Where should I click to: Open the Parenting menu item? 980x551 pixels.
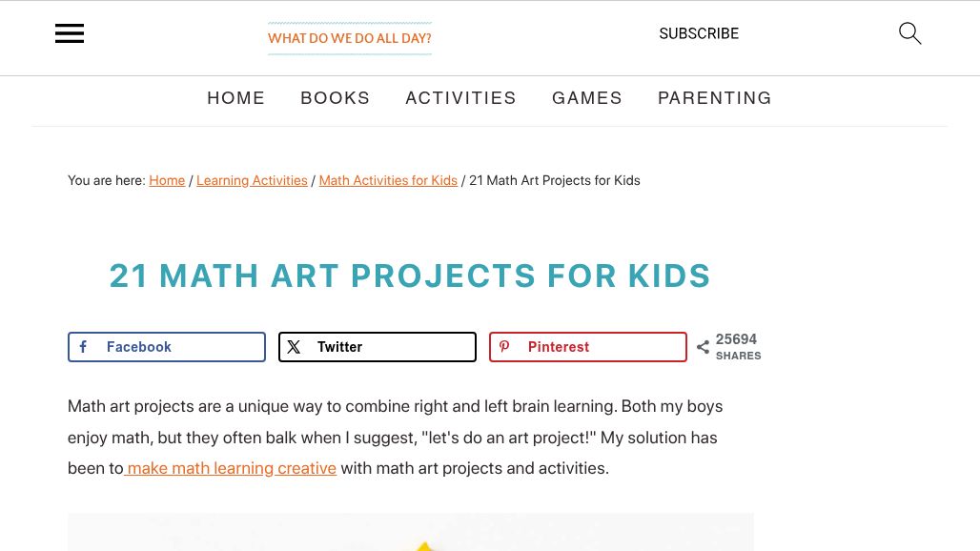click(x=715, y=98)
